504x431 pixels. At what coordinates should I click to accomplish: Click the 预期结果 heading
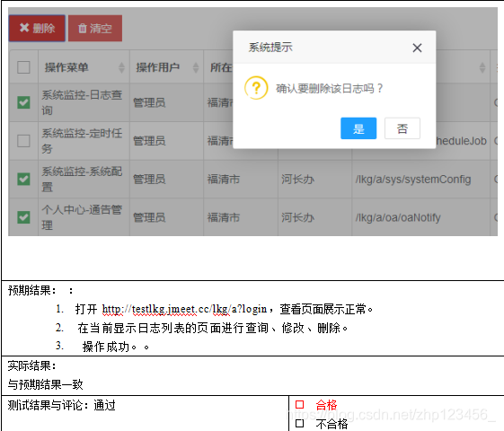(x=32, y=290)
